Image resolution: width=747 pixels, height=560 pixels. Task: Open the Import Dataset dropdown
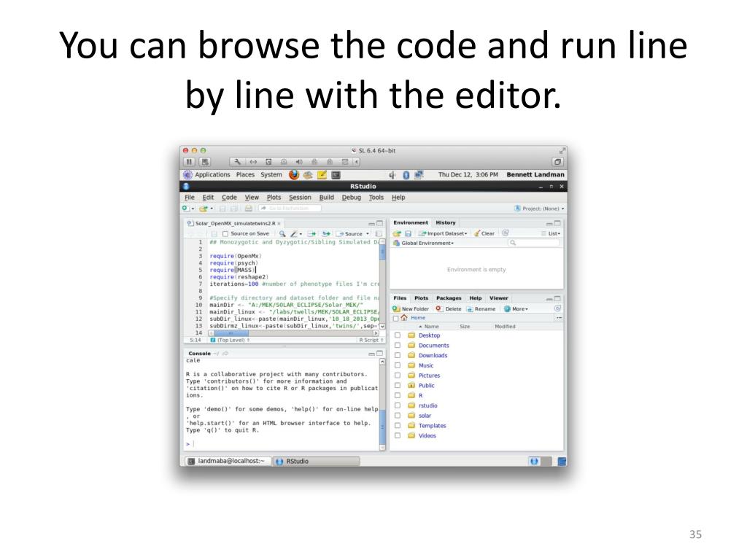coord(443,233)
